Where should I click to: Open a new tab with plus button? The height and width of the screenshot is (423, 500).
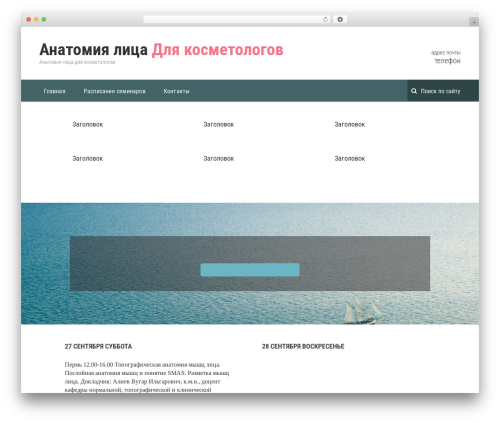pos(474,22)
